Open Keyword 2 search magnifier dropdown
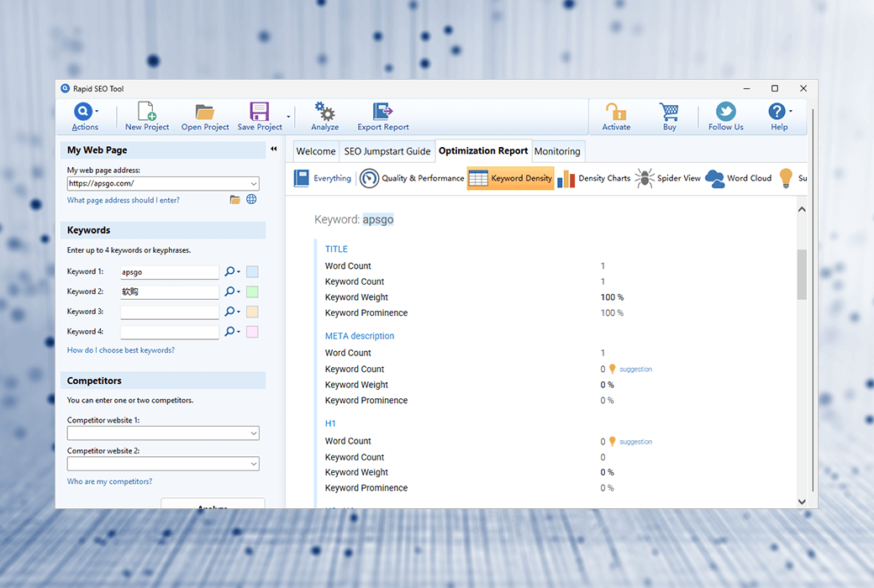This screenshot has height=588, width=874. [x=232, y=291]
